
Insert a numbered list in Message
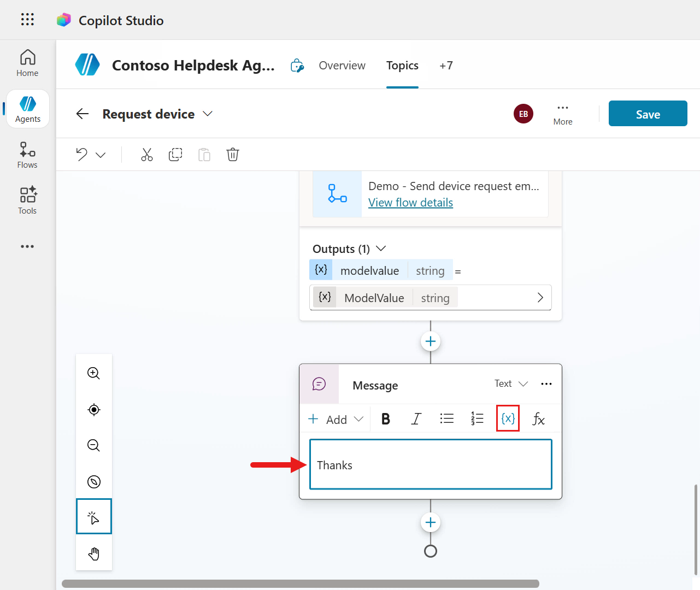coord(477,419)
